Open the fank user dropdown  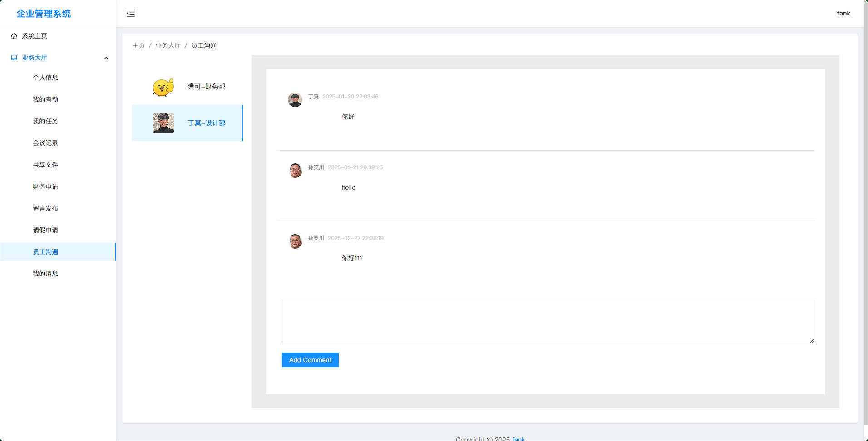point(843,13)
